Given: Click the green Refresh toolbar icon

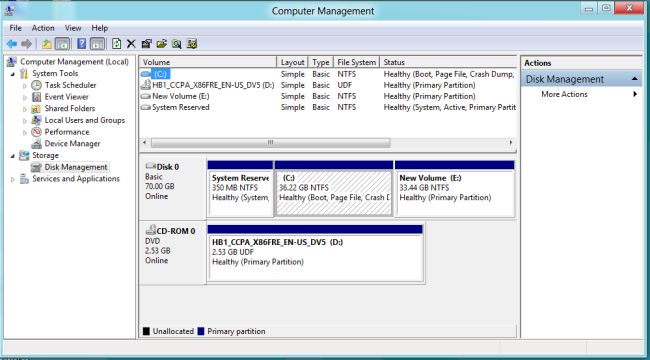Looking at the screenshot, I should (x=117, y=44).
